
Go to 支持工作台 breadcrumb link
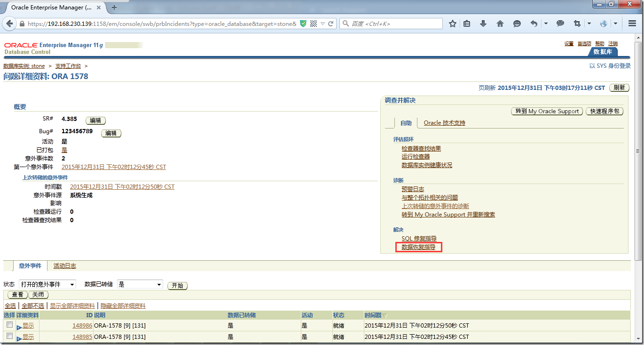point(68,66)
